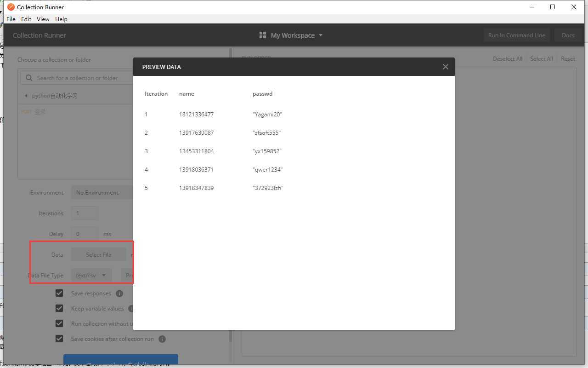Viewport: 588px width, 368px height.
Task: Select name value 13918347839
Action: pos(196,188)
